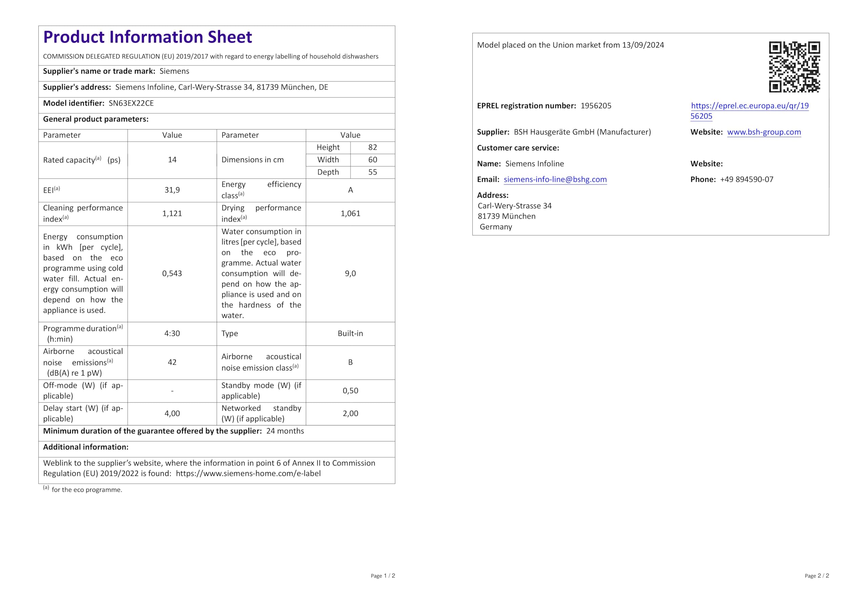Select the guarantee duration 24 months text
The width and height of the screenshot is (868, 614).
pos(285,431)
